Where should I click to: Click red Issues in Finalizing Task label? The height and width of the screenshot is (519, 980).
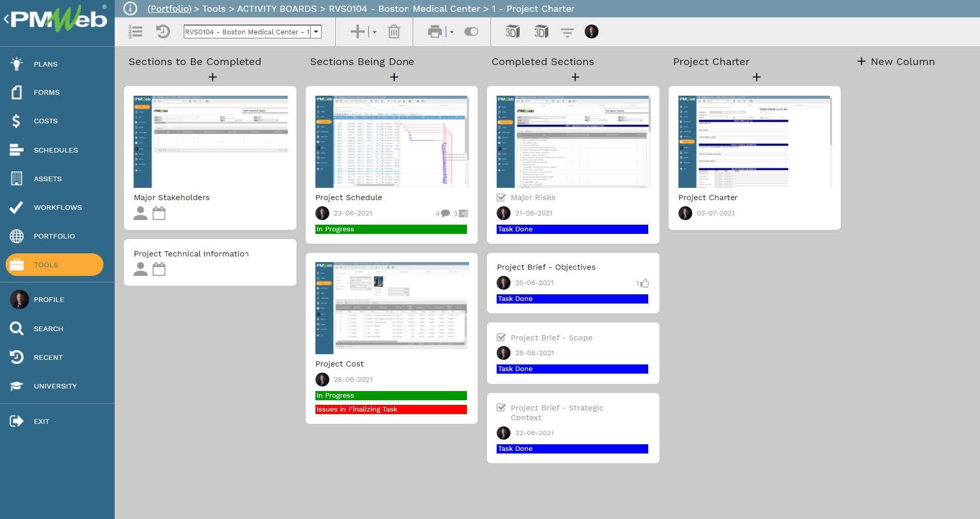[391, 409]
